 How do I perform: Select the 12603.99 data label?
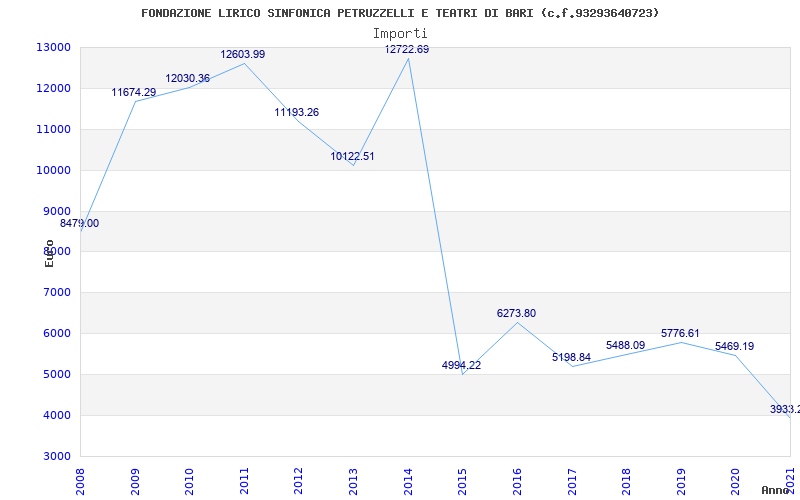(x=243, y=54)
